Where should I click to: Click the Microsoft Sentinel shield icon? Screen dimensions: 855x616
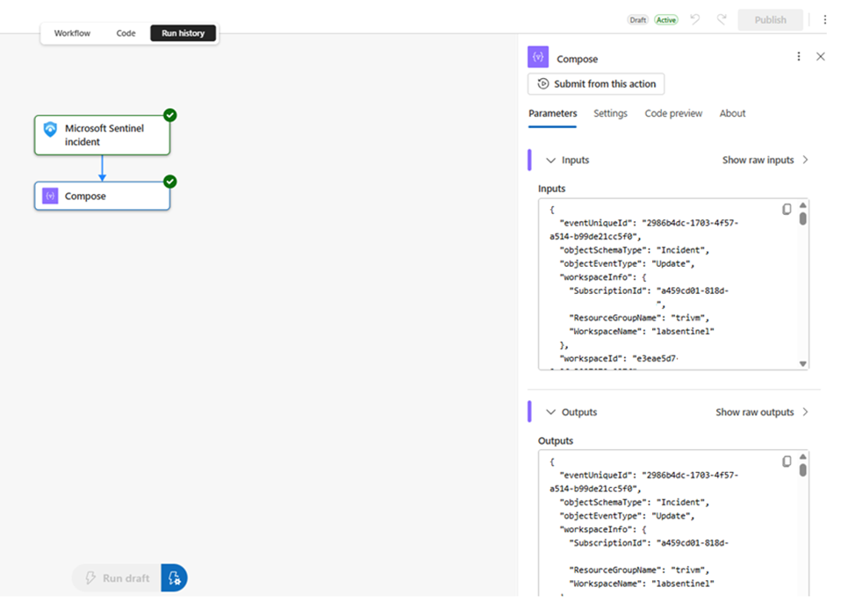[50, 129]
